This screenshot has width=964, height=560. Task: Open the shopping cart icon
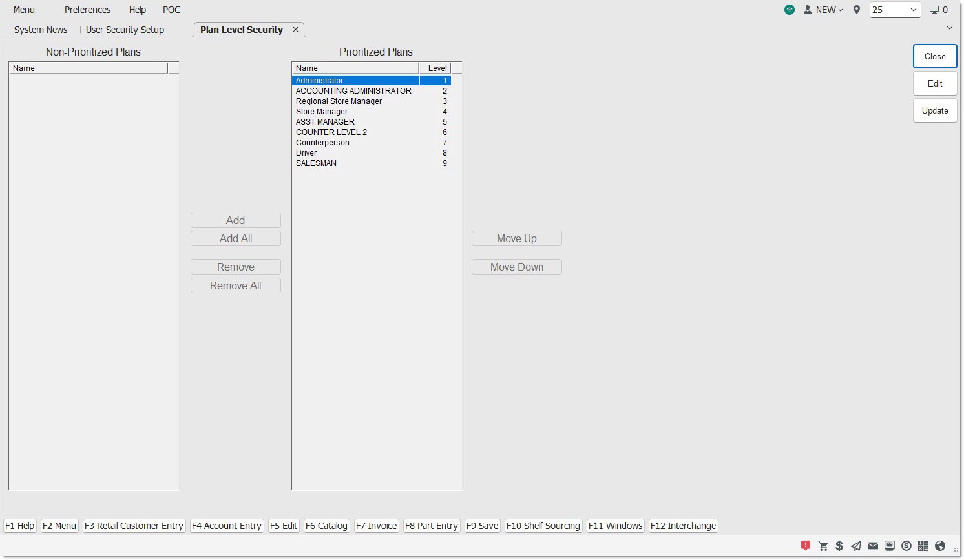pyautogui.click(x=823, y=546)
